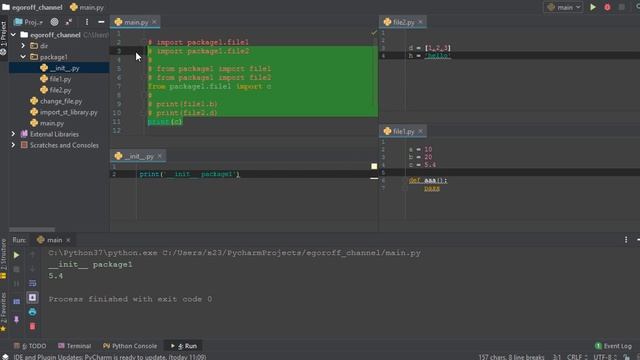This screenshot has width=640, height=360.
Task: Click the green inspection checkmark in main.py
Action: pos(374,33)
